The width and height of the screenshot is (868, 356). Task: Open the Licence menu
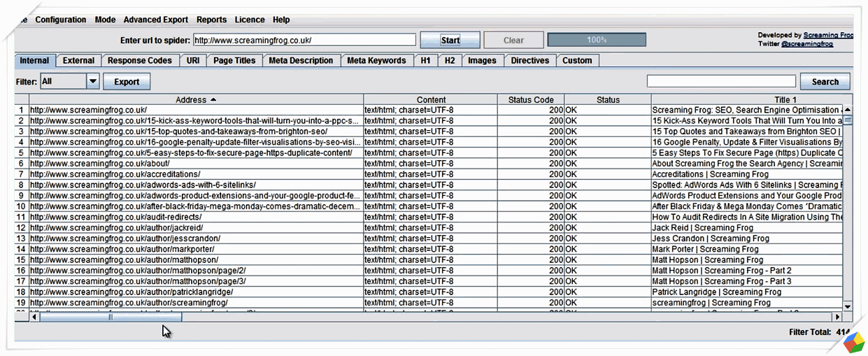(x=250, y=20)
